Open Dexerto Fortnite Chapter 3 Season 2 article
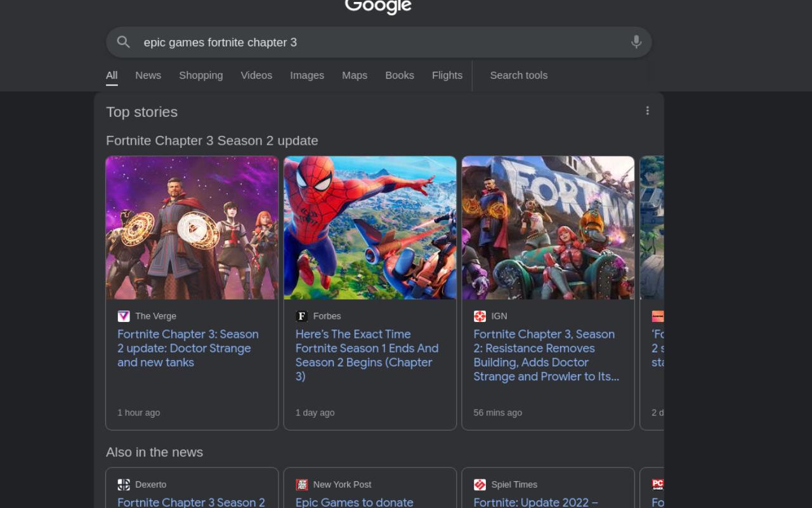Image resolution: width=812 pixels, height=508 pixels. (x=191, y=502)
